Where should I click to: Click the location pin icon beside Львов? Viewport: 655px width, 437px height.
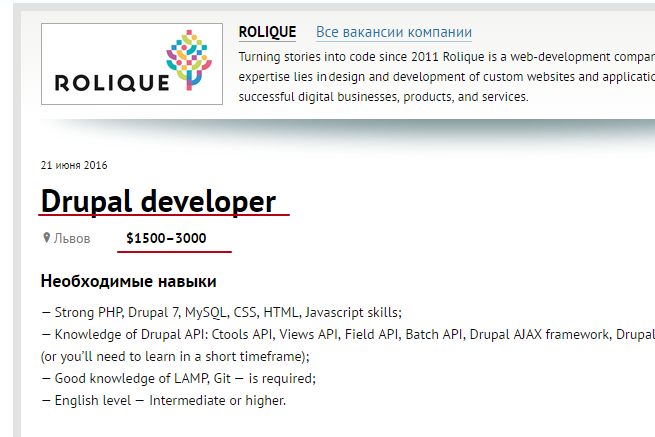pos(47,238)
